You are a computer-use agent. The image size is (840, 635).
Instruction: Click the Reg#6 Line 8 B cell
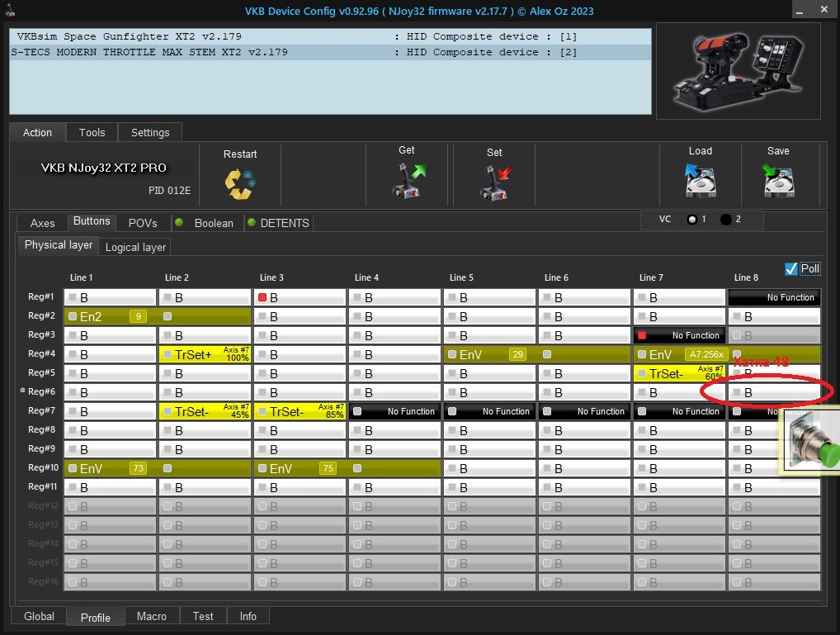pyautogui.click(x=774, y=392)
